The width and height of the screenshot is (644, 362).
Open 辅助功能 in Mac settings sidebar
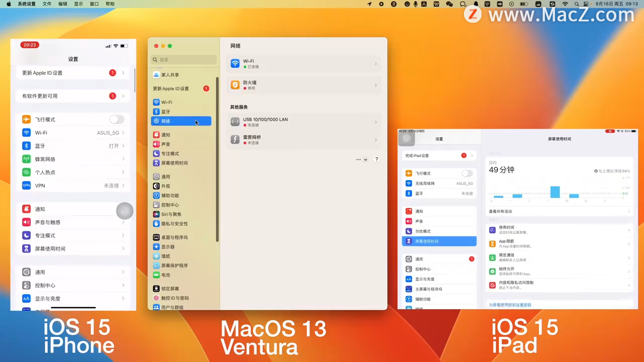click(x=181, y=196)
